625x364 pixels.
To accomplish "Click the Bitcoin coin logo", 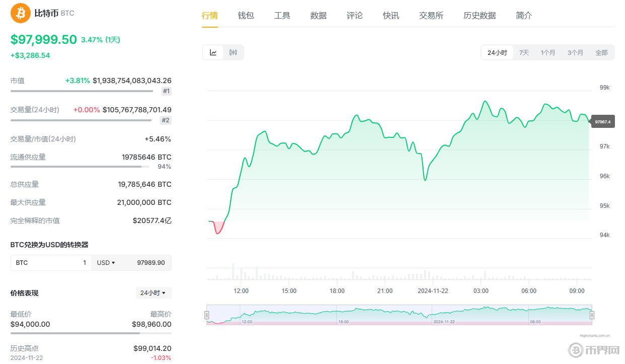I will 20,13.
